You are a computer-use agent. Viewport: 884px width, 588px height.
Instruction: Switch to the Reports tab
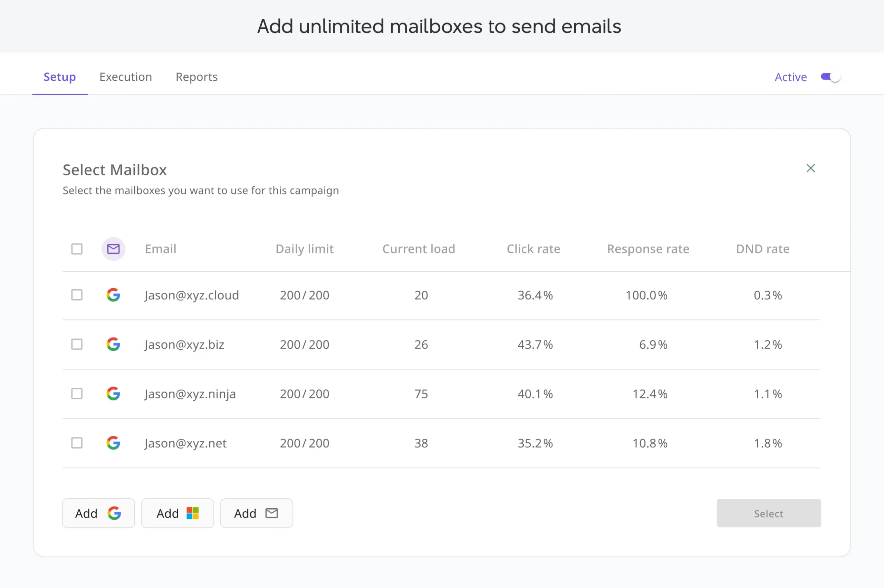click(197, 77)
